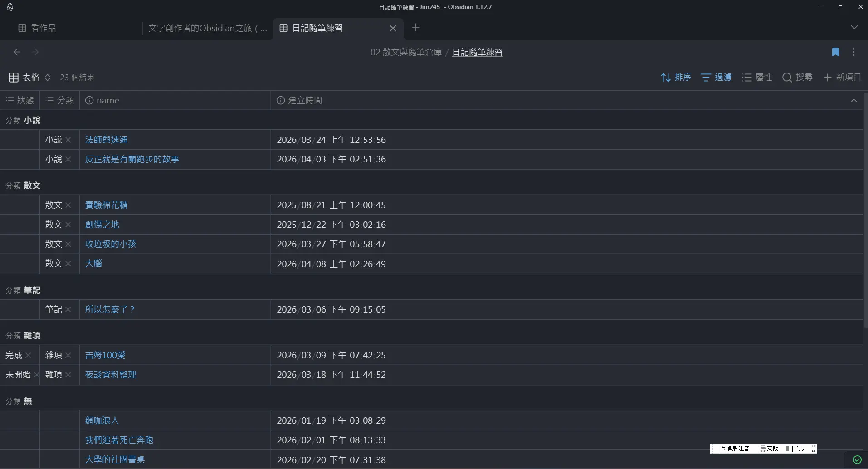The image size is (868, 469).
Task: Click the 搜尋 search icon
Action: coord(797,78)
